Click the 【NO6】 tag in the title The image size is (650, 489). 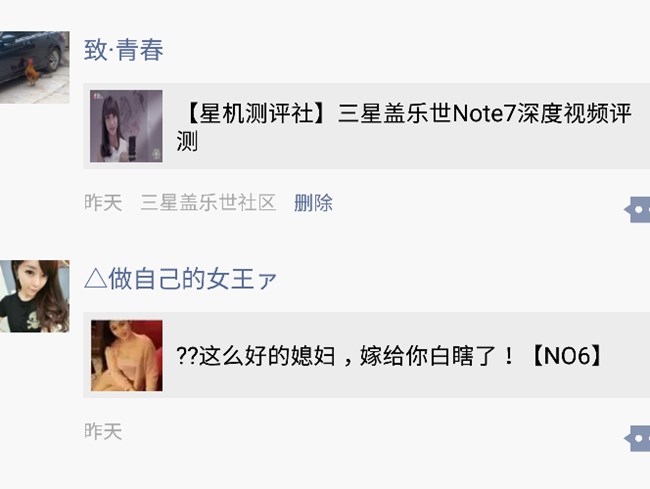pos(566,355)
